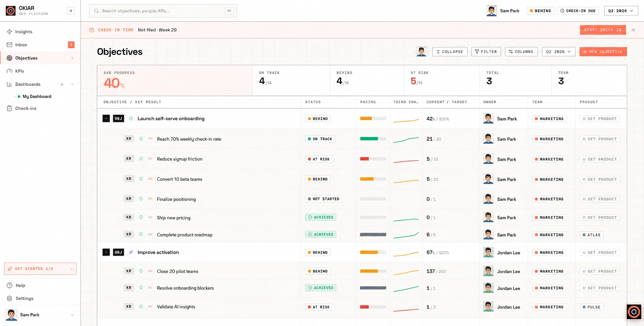Collapse the Improve activation objective

pyautogui.click(x=106, y=252)
